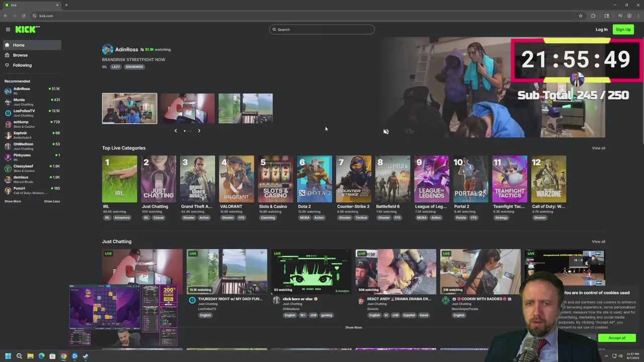Open REACT ANDY DRAMA stream thumbnail
Viewport: 644px width, 362px height.
tap(396, 271)
